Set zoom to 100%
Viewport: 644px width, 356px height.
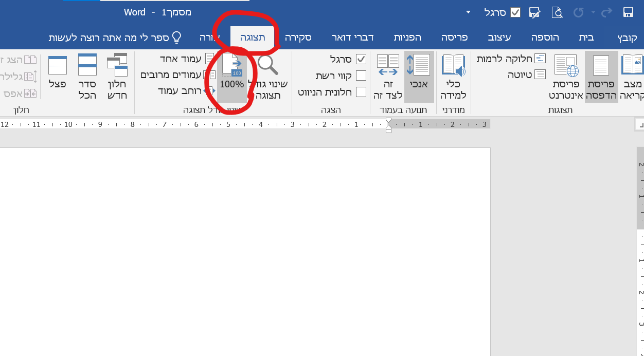click(x=231, y=72)
